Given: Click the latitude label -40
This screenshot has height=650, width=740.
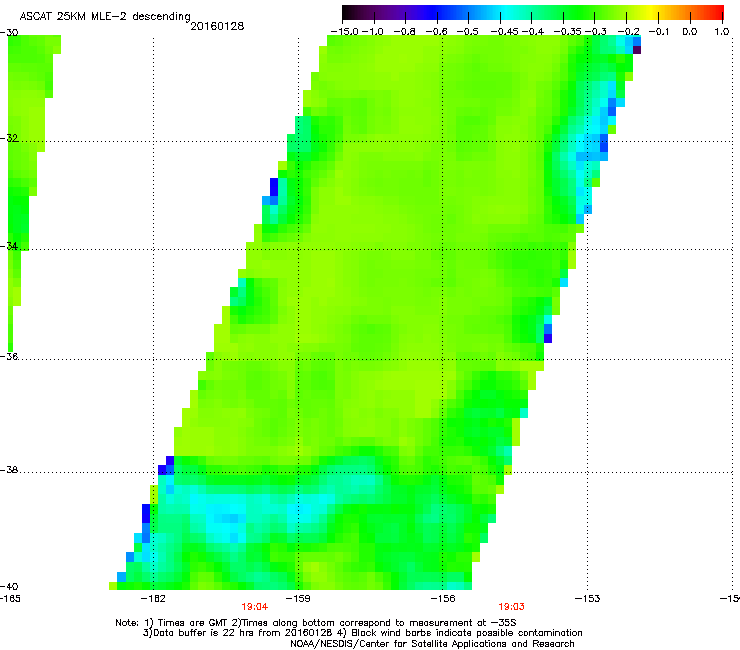Looking at the screenshot, I should [x=9, y=586].
